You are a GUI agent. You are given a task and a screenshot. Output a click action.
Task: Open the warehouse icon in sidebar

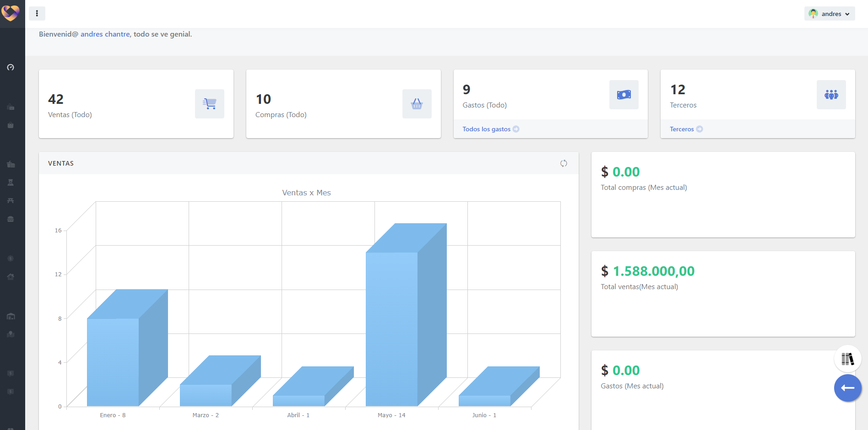click(11, 316)
